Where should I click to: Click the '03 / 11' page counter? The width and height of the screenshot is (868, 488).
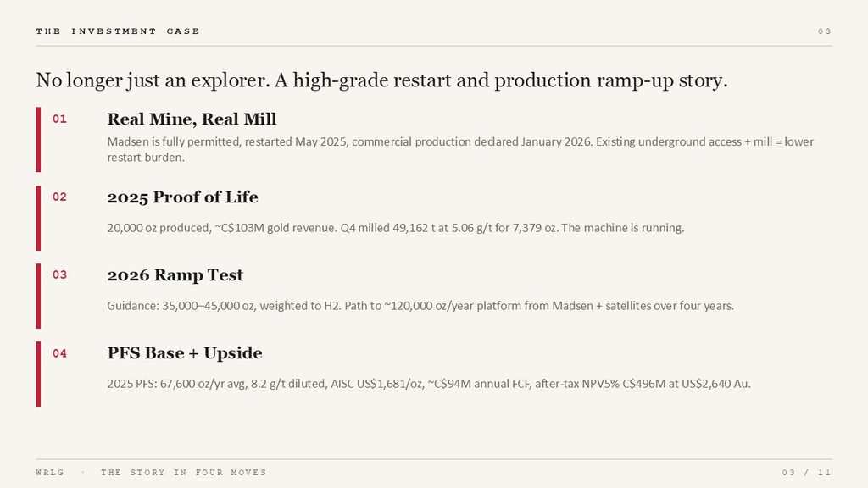(x=807, y=473)
